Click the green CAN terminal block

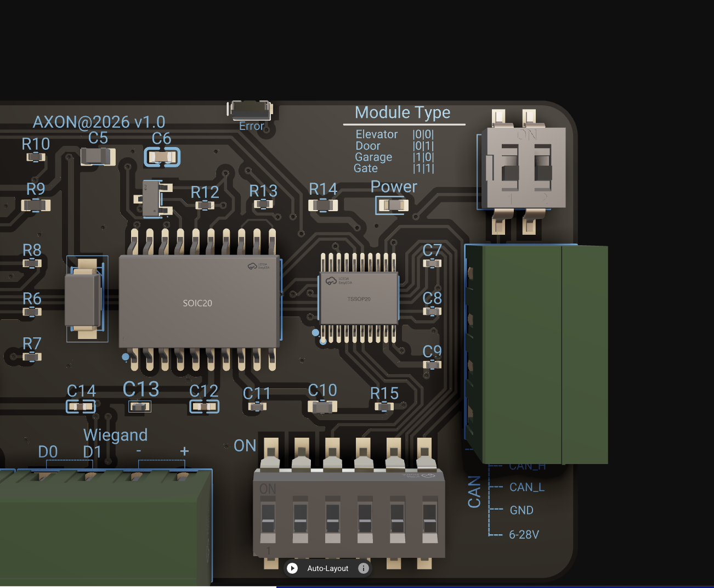pyautogui.click(x=537, y=354)
